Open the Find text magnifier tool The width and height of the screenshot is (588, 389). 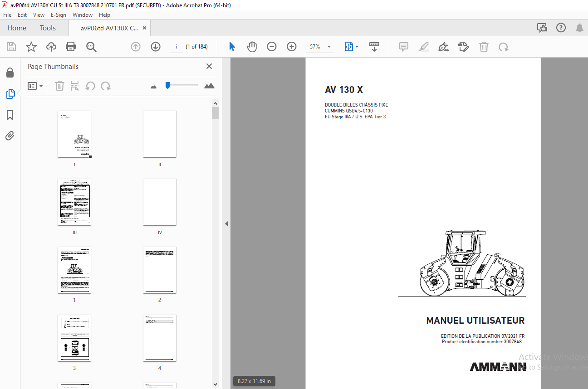92,47
